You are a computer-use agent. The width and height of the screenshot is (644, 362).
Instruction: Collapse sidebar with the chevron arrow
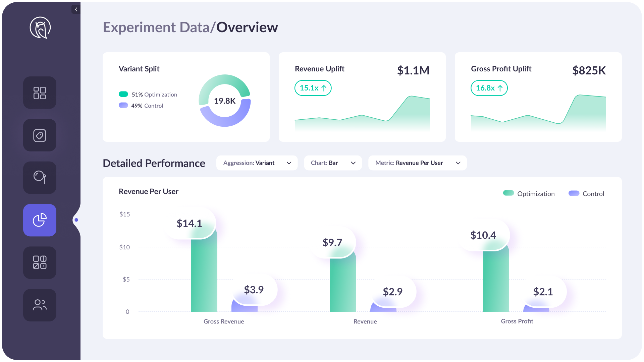(76, 9)
